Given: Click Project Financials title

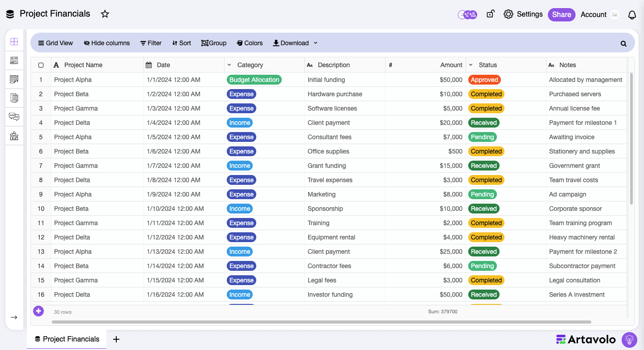Looking at the screenshot, I should coord(55,14).
